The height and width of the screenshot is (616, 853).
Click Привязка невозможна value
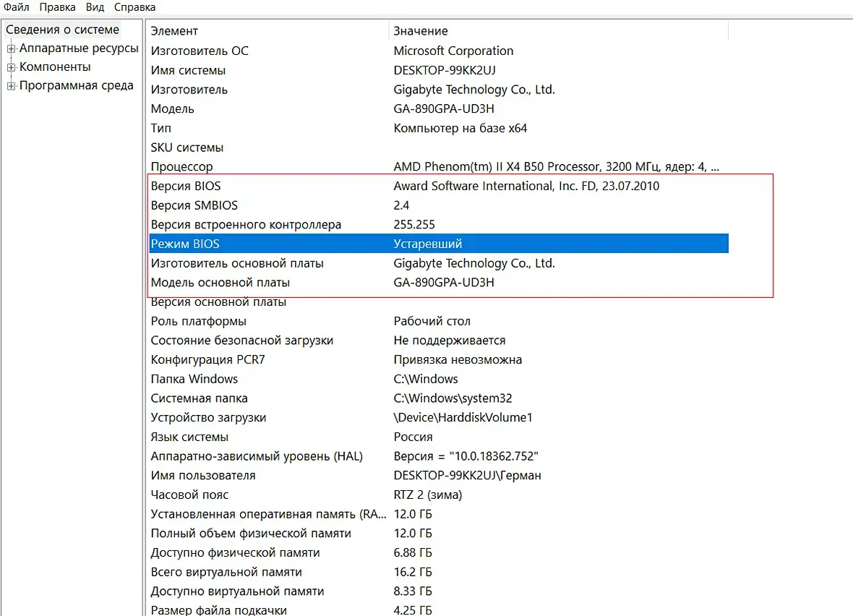click(458, 360)
